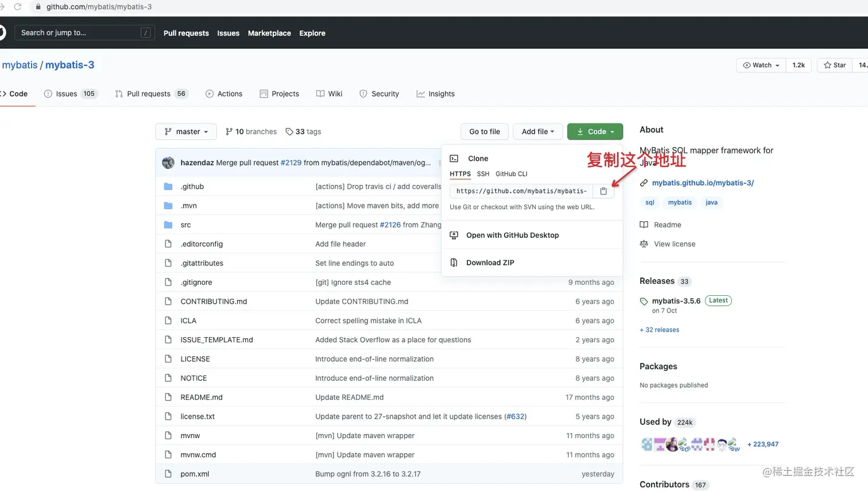
Task: Click the browser address bar URL
Action: 99,7
